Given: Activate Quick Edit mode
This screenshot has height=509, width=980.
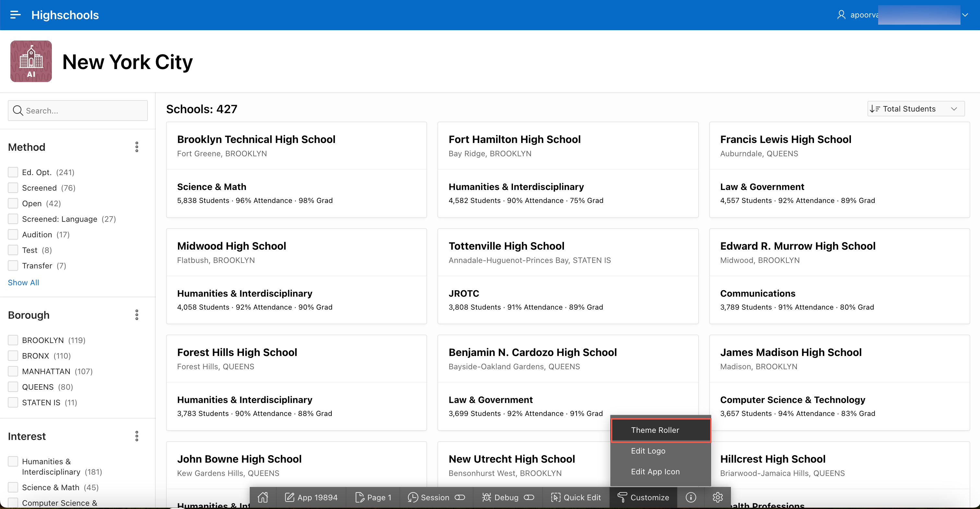Looking at the screenshot, I should 576,497.
